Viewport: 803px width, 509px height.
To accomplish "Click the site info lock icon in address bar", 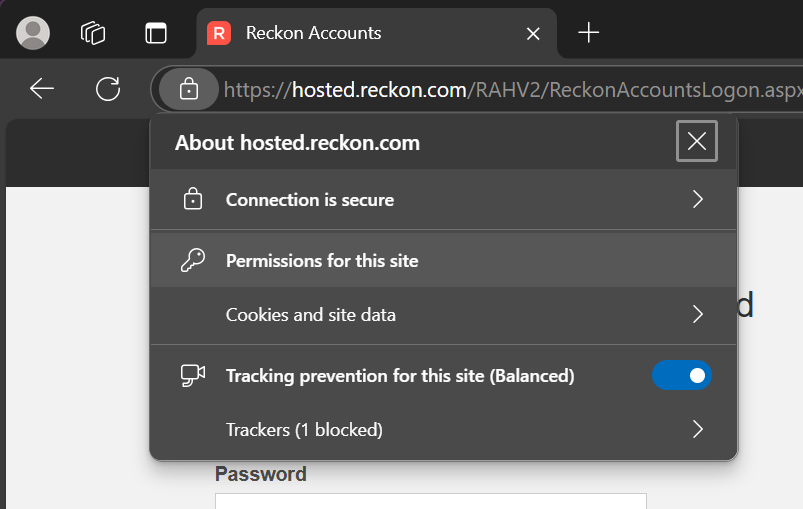I will pyautogui.click(x=188, y=89).
